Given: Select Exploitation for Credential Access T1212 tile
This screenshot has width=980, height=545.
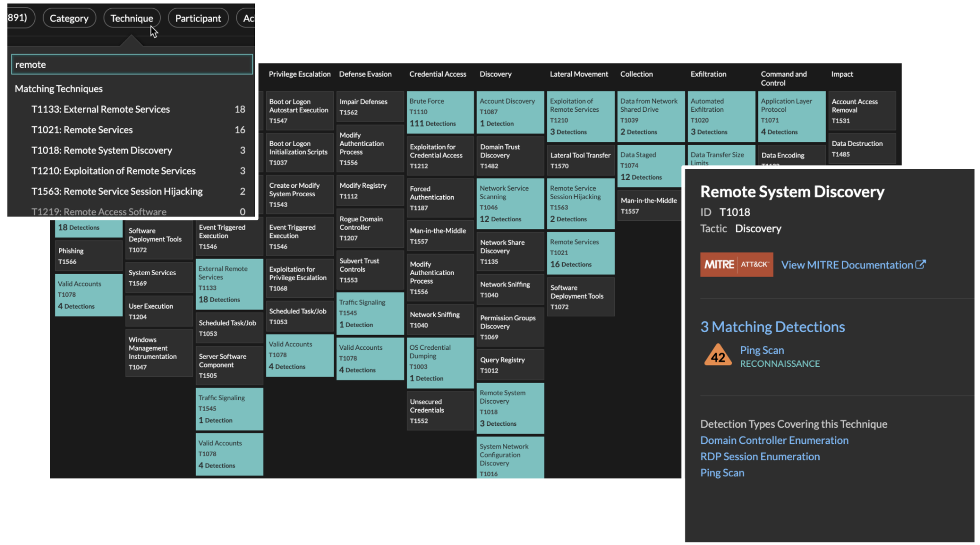Looking at the screenshot, I should coord(440,156).
